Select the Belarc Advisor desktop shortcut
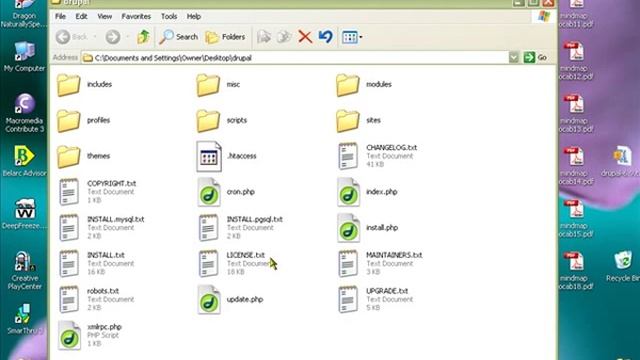This screenshot has height=360, width=640. coord(24,161)
